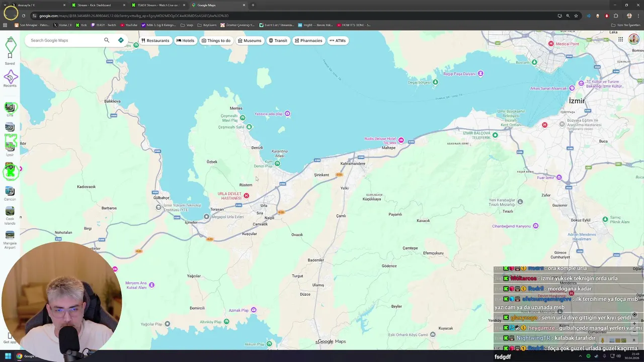Screen dimensions: 644x362
Task: Open Directions with the blue arrow icon
Action: [121, 40]
